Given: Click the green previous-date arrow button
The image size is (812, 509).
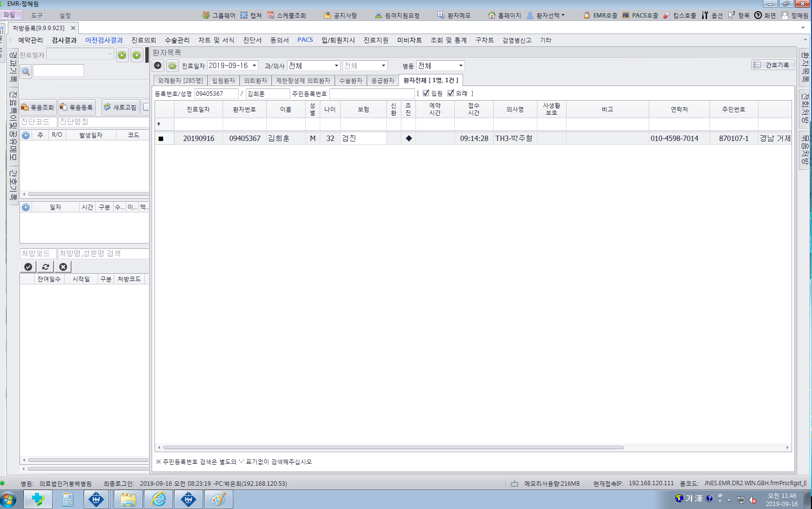Looking at the screenshot, I should [122, 55].
